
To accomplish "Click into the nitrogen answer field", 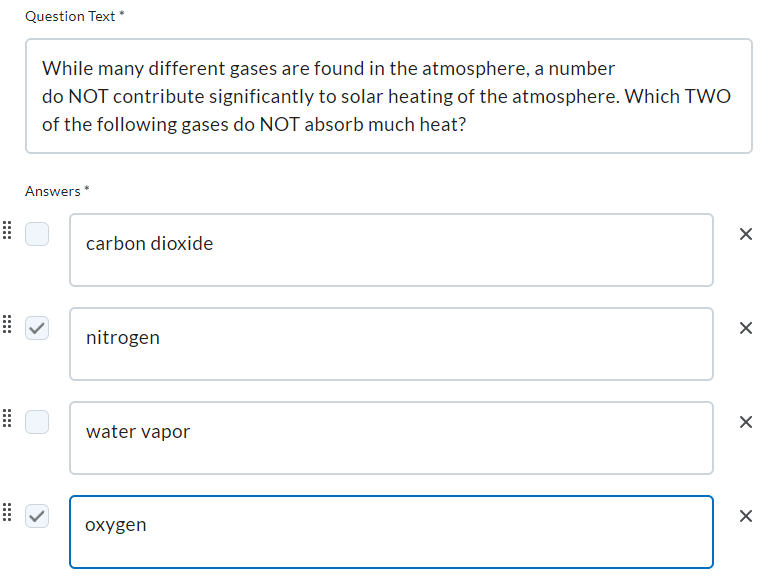I will 391,343.
